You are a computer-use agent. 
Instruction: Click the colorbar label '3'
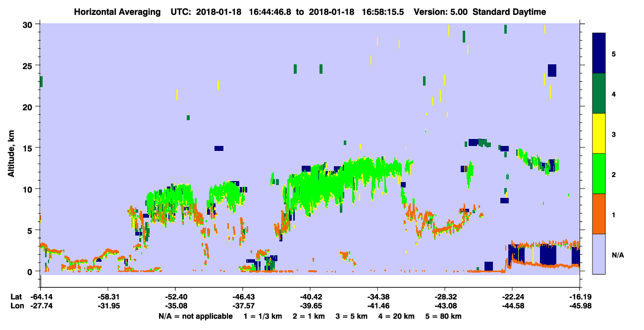pyautogui.click(x=614, y=134)
